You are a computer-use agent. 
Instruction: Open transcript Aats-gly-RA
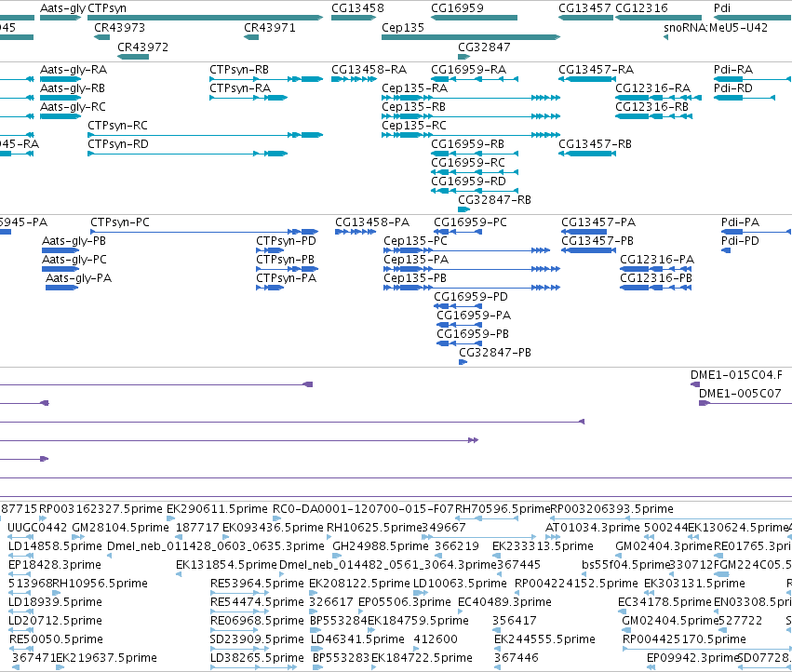(60, 79)
